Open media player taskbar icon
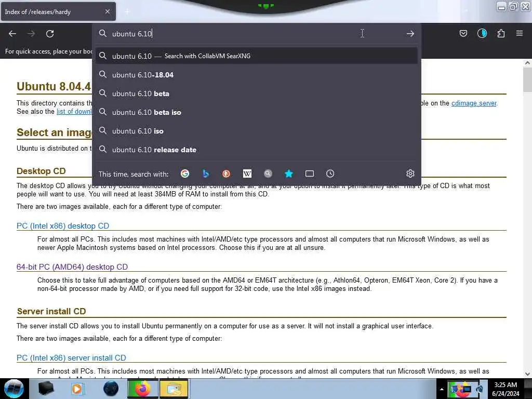Viewport: 532px width, 399px height. click(x=78, y=389)
